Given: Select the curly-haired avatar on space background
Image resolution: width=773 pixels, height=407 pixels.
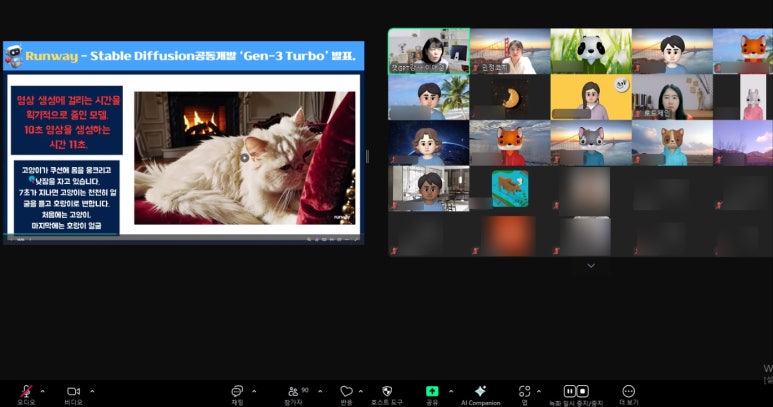Looking at the screenshot, I should tap(429, 143).
